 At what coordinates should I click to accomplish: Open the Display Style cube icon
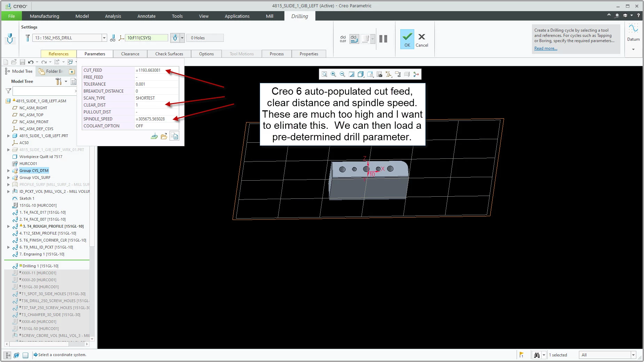(361, 74)
